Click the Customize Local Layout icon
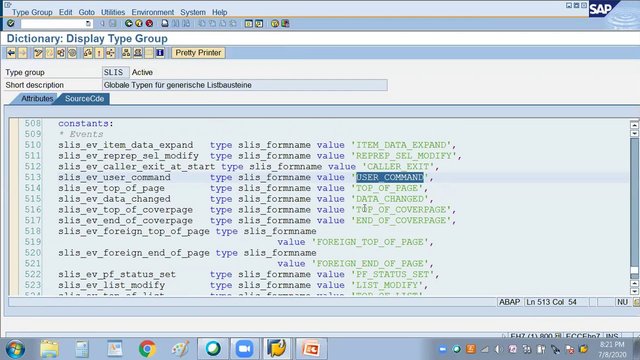 (x=285, y=24)
